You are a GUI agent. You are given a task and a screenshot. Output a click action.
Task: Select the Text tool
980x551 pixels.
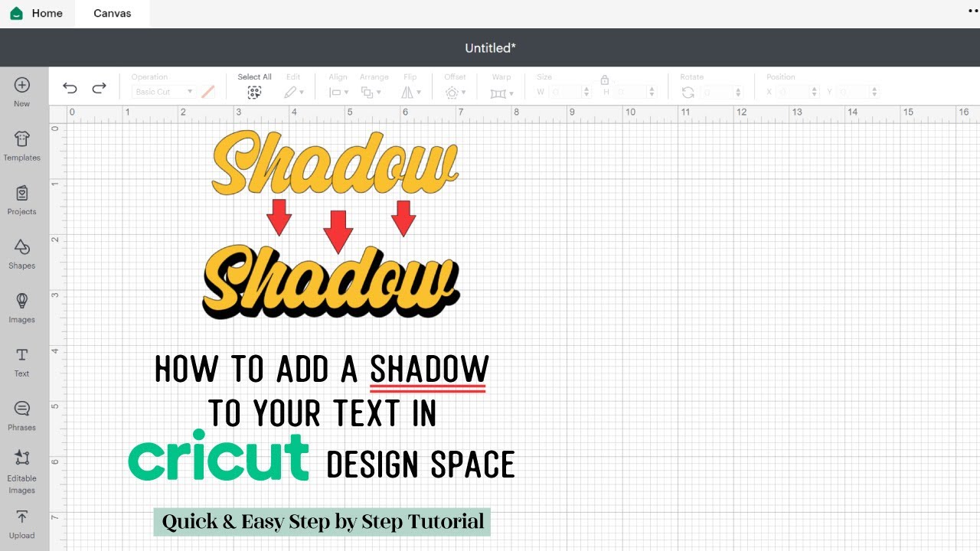22,362
